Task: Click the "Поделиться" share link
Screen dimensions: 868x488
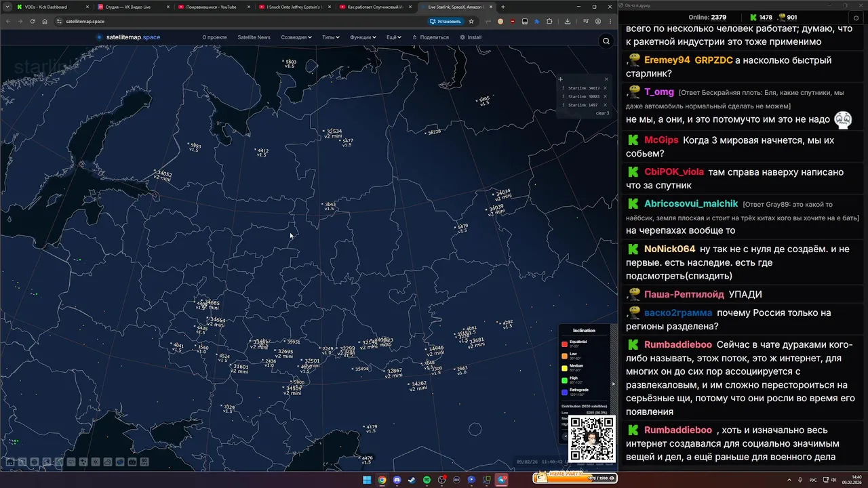Action: click(430, 37)
